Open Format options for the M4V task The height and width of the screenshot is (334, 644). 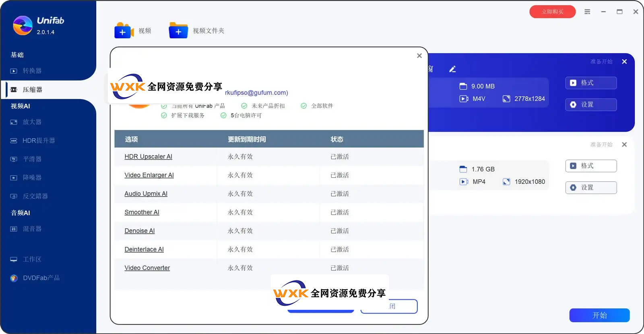coord(590,83)
